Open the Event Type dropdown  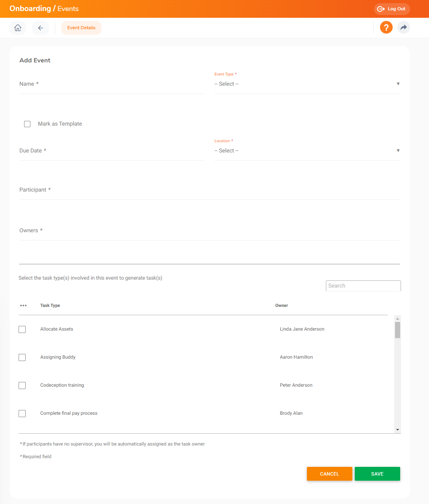pyautogui.click(x=307, y=84)
